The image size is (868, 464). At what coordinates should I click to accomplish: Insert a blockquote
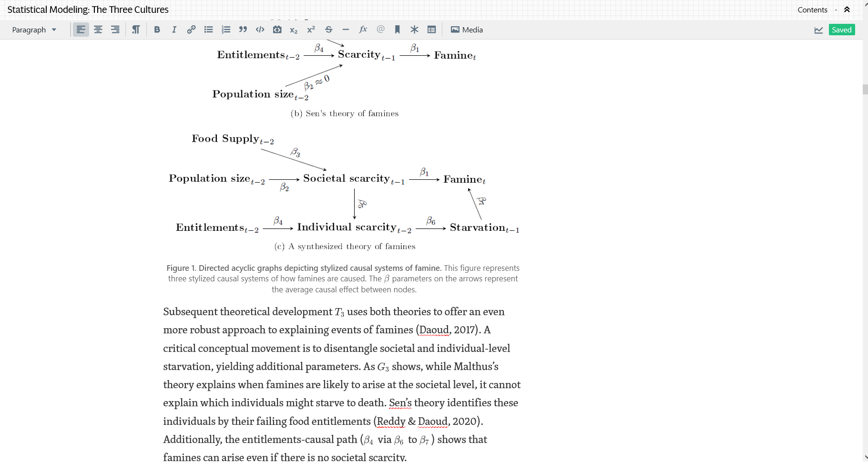point(243,29)
